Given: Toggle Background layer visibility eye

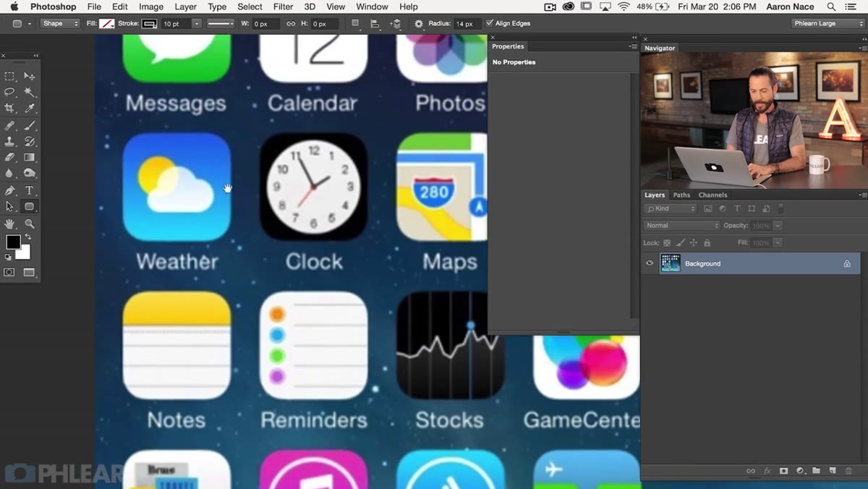Looking at the screenshot, I should [649, 263].
